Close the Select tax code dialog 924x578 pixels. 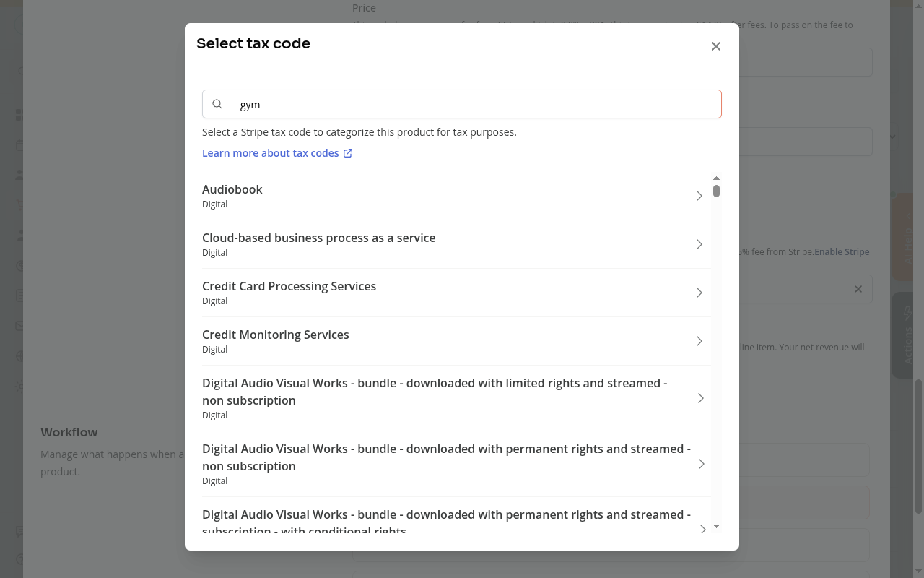point(716,46)
